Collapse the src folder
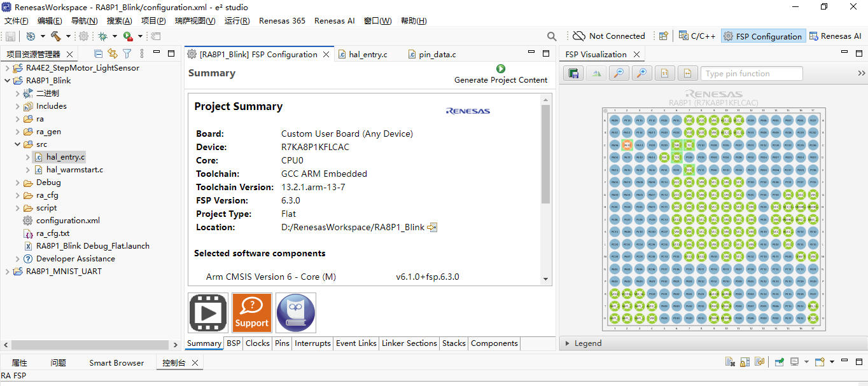This screenshot has width=868, height=386. [x=17, y=144]
